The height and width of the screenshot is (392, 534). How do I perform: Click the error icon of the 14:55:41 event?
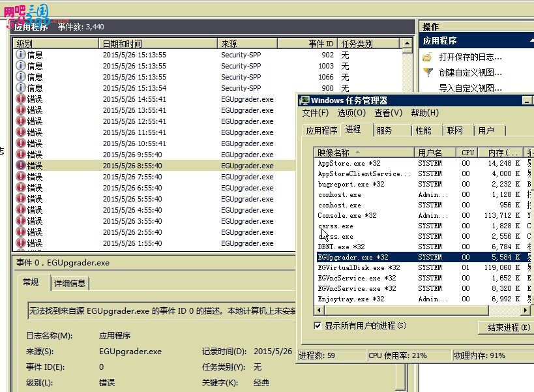[21, 98]
